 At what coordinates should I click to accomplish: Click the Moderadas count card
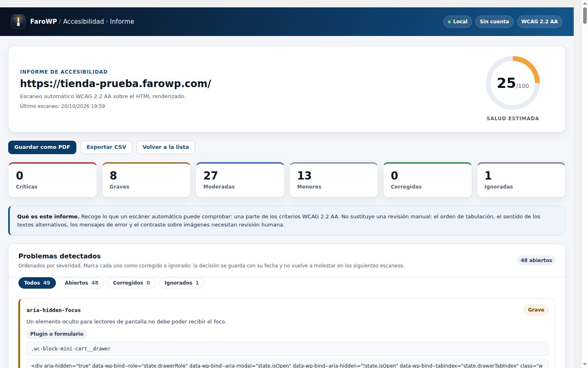[240, 180]
